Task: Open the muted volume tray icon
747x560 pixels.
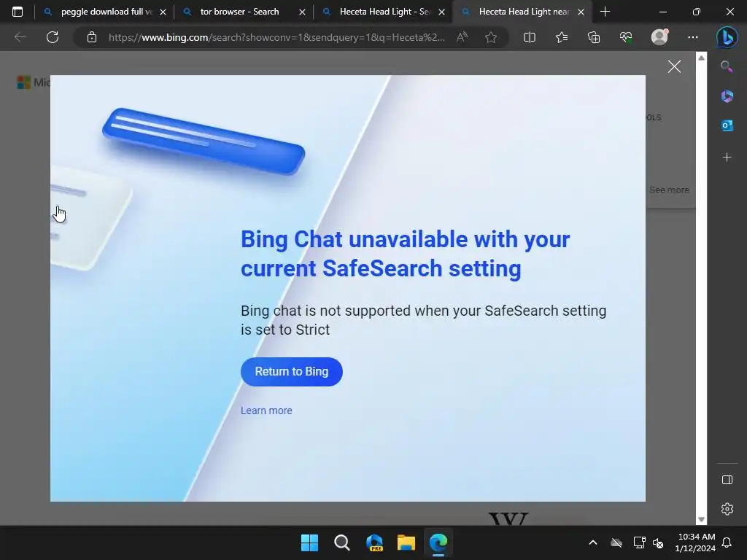Action: coord(658,542)
